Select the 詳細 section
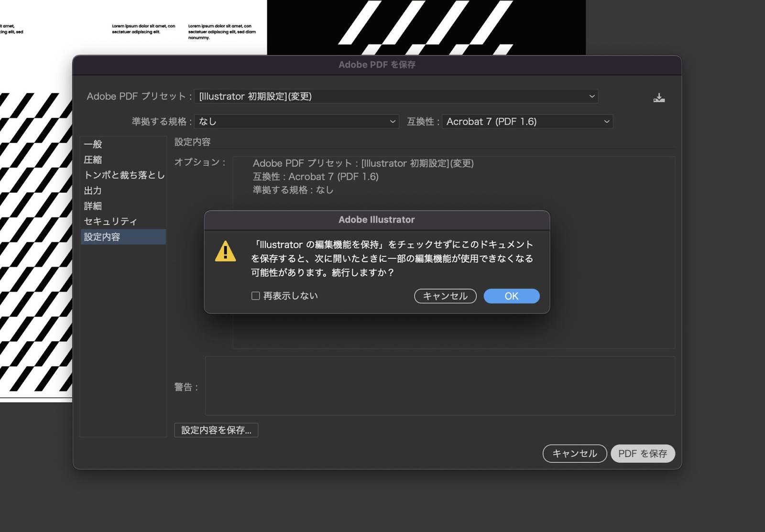The height and width of the screenshot is (532, 765). pyautogui.click(x=123, y=206)
